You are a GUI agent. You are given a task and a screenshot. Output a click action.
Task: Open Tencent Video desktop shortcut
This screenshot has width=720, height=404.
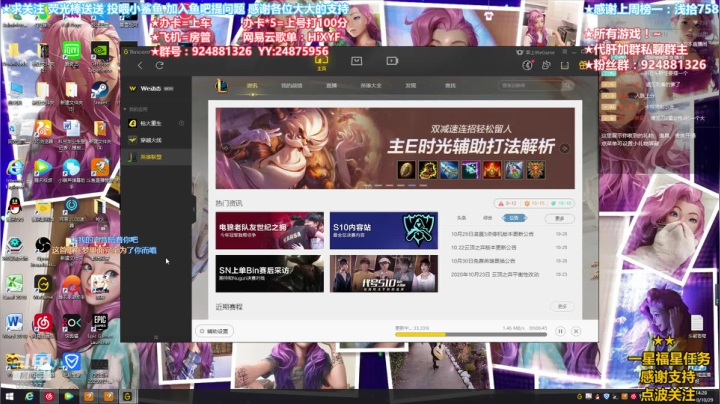[43, 171]
